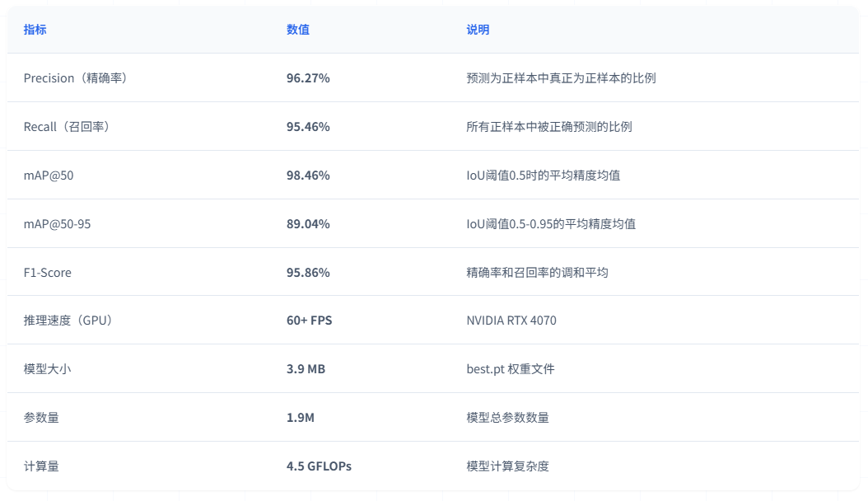Image resolution: width=868 pixels, height=501 pixels.
Task: Click the 数值 column header
Action: [298, 30]
